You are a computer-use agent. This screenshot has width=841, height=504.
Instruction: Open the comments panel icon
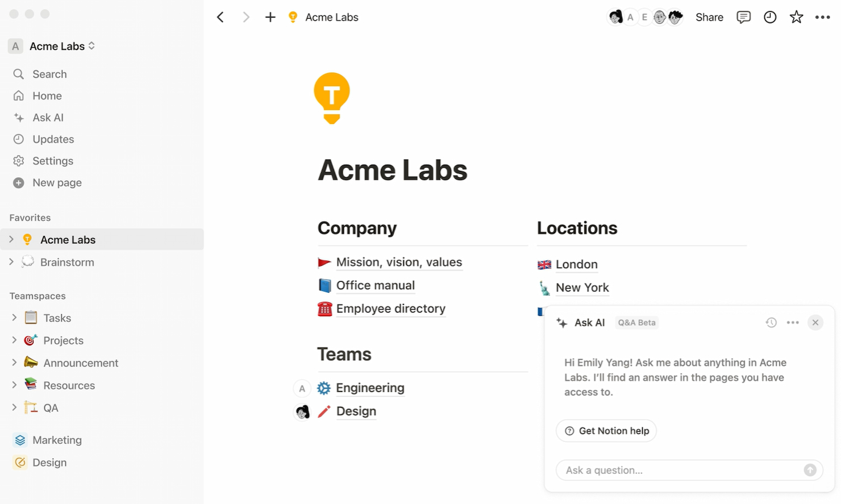click(x=743, y=18)
